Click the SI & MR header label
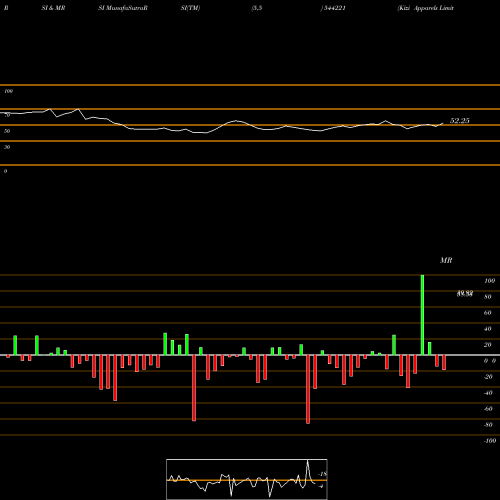 [x=53, y=8]
